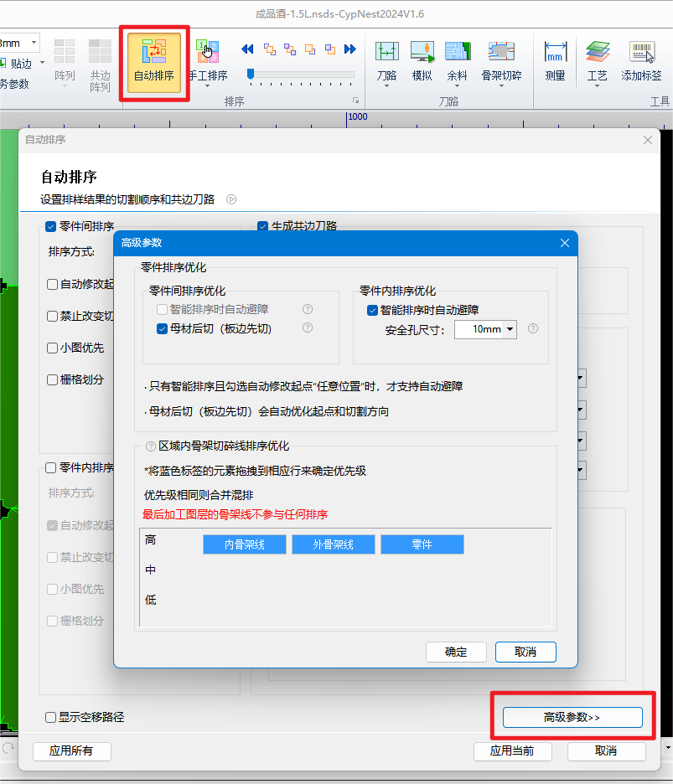Expand the 工艺 dropdown arrow
The image size is (673, 784).
tap(598, 86)
